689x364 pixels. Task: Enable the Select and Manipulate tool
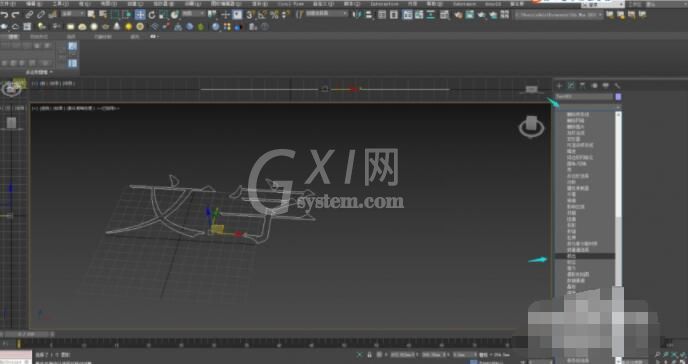click(x=225, y=15)
